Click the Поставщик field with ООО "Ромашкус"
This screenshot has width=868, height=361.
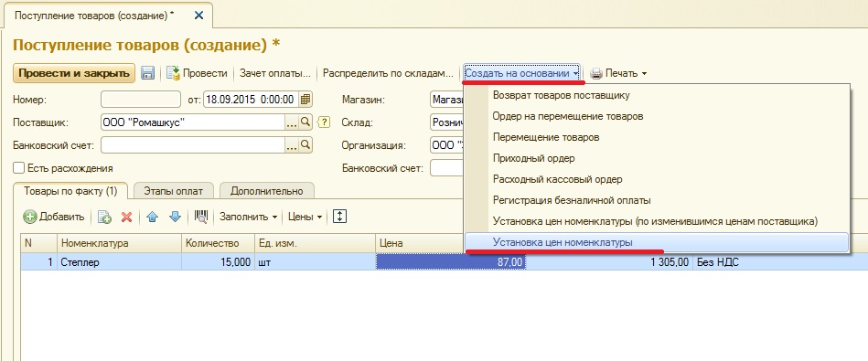[193, 122]
